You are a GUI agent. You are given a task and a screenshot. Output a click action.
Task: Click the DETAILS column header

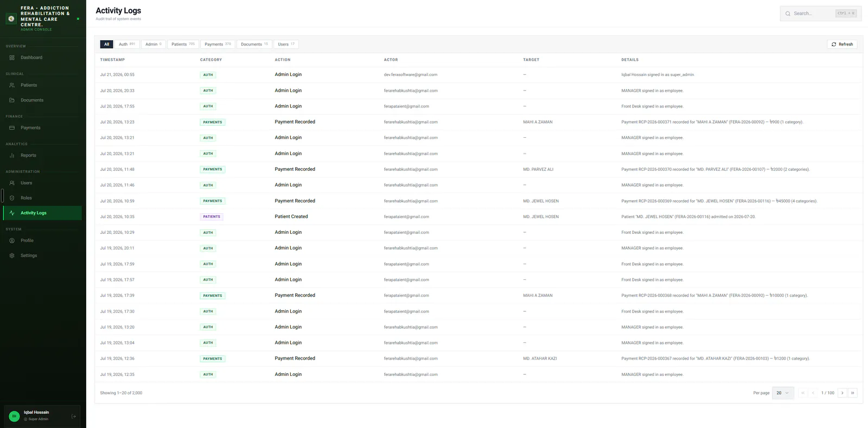click(x=630, y=60)
